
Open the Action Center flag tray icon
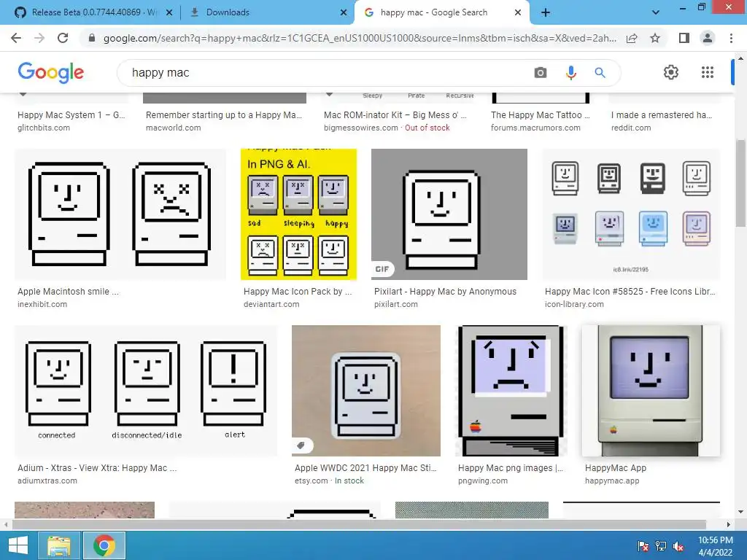(643, 546)
